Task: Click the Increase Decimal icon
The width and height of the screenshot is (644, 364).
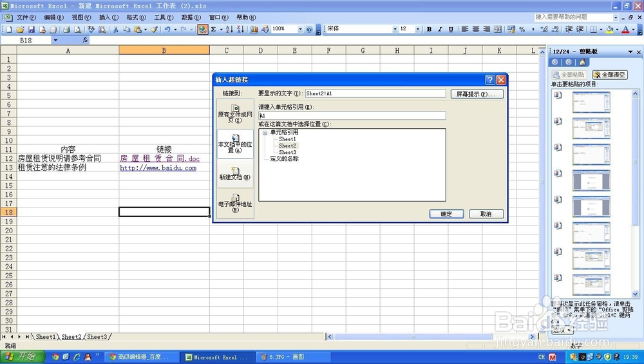Action: (544, 29)
